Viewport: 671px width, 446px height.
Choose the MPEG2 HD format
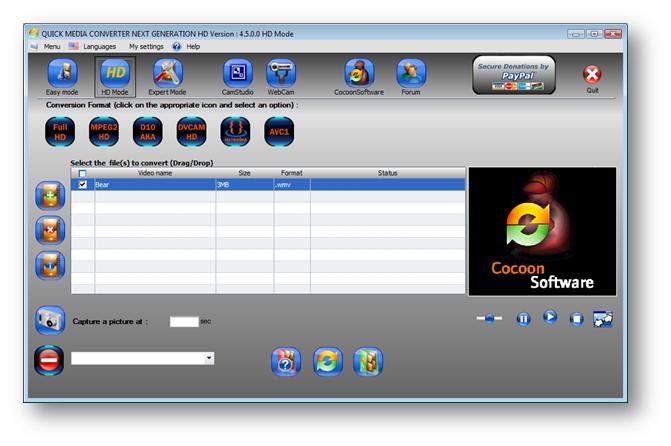(104, 132)
